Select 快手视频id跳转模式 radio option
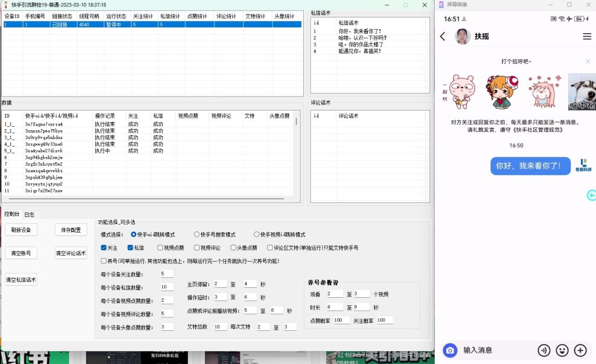Viewport: 596px width, 364px height. click(257, 234)
